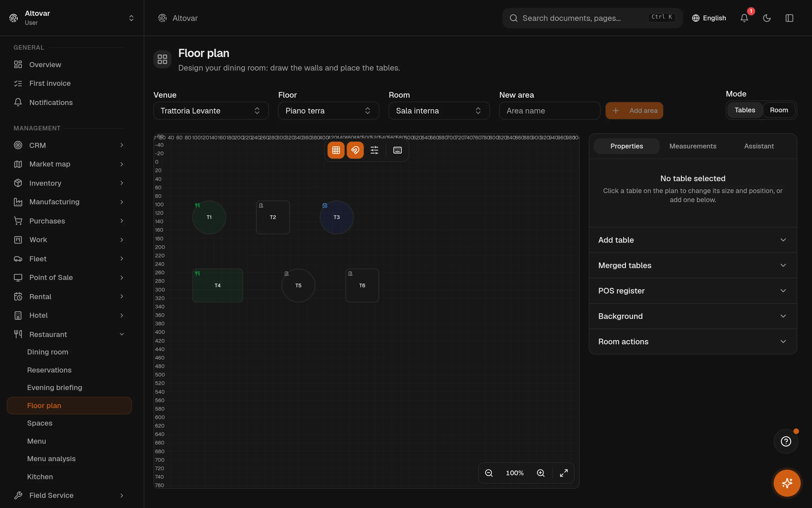Open canvas settings sliders icon
This screenshot has height=508, width=812.
tap(374, 150)
